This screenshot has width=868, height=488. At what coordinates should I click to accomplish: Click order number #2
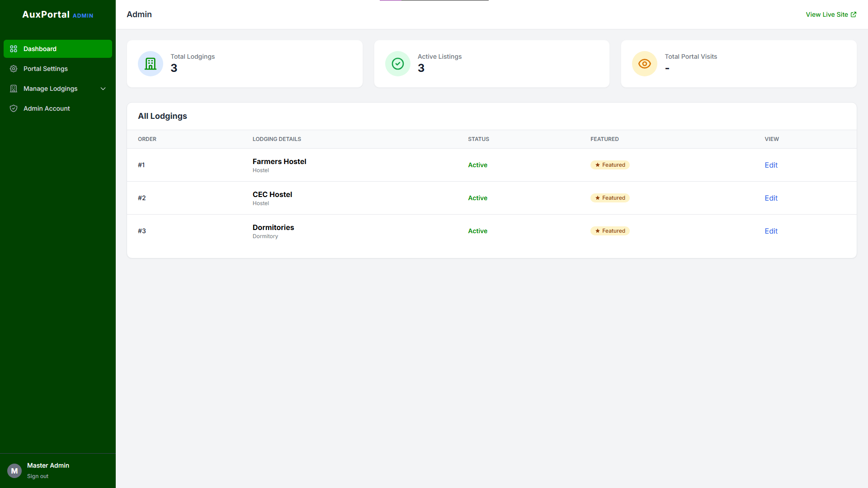[x=142, y=198]
